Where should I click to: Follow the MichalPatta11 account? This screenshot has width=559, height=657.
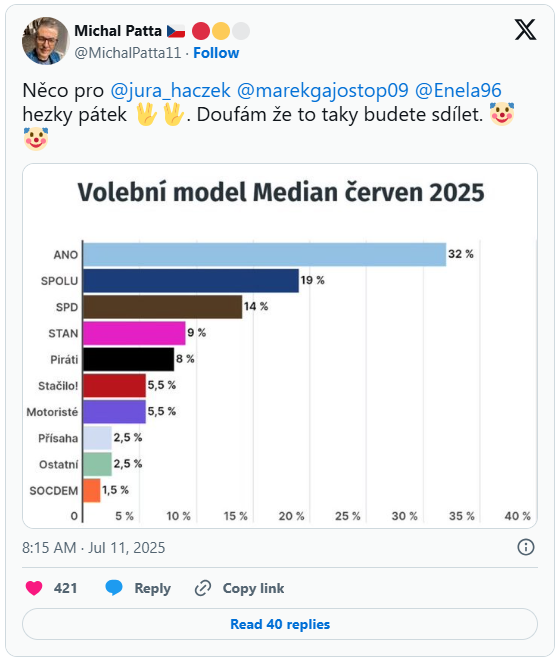click(216, 53)
